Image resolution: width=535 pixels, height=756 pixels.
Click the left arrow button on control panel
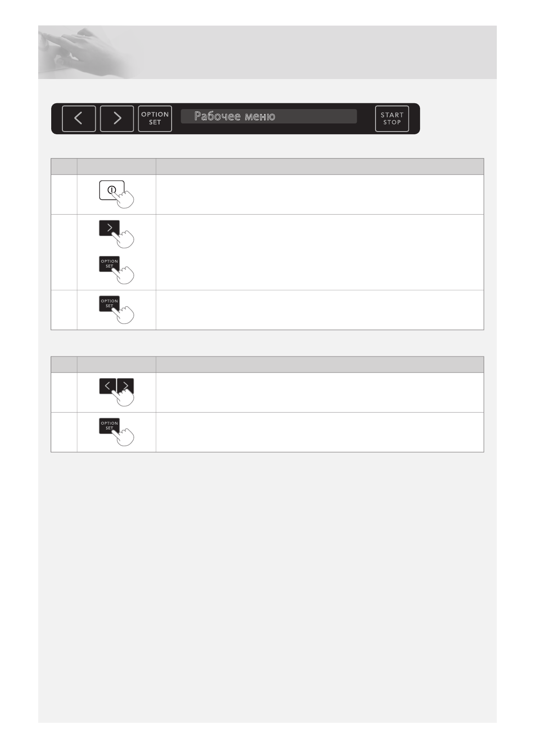pos(79,119)
